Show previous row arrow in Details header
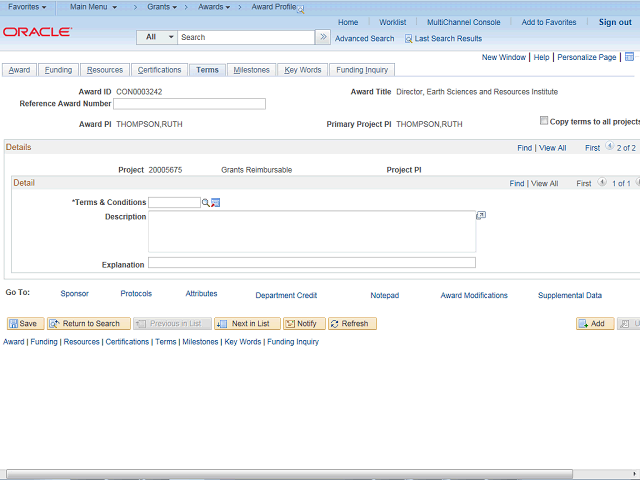Screen dimensions: 640x480 pos(609,146)
